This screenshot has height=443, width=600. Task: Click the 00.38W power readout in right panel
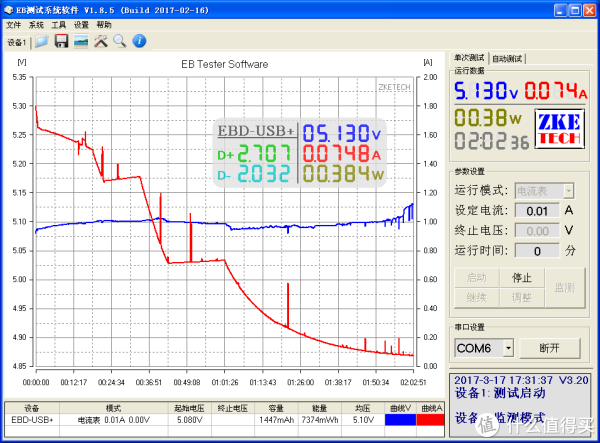[x=488, y=117]
